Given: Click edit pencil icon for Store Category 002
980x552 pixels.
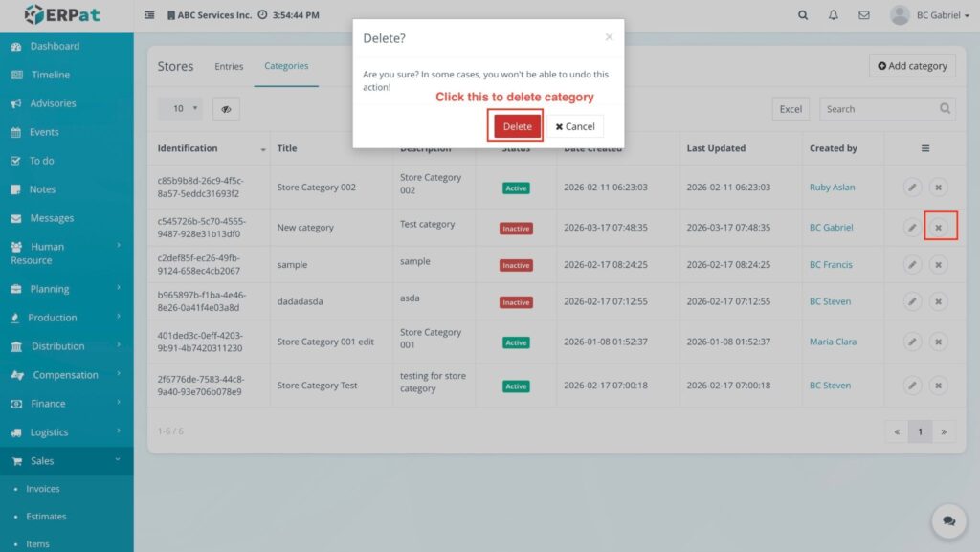Looking at the screenshot, I should pos(912,188).
